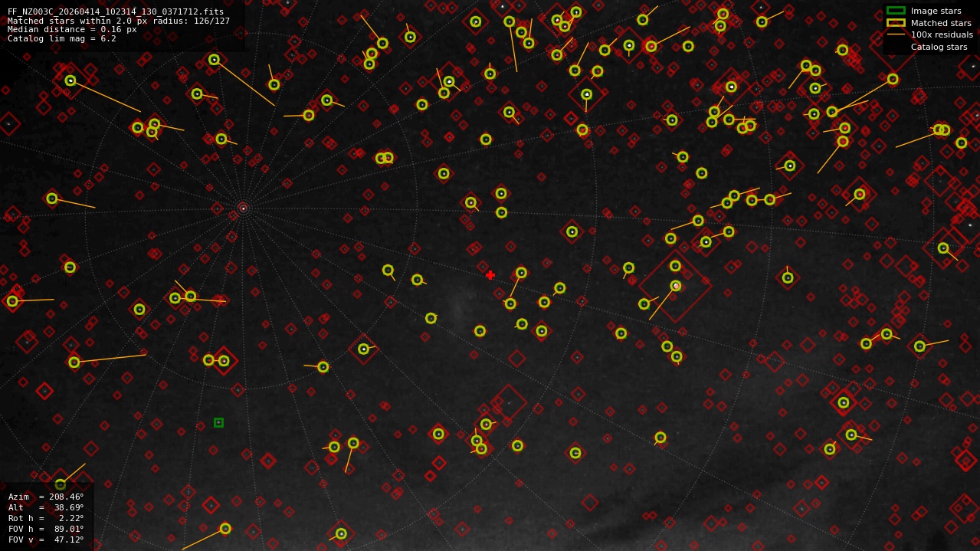Viewport: 980px width, 551px height.
Task: Click the 'Azim = 208.46°' readout
Action: 46,497
